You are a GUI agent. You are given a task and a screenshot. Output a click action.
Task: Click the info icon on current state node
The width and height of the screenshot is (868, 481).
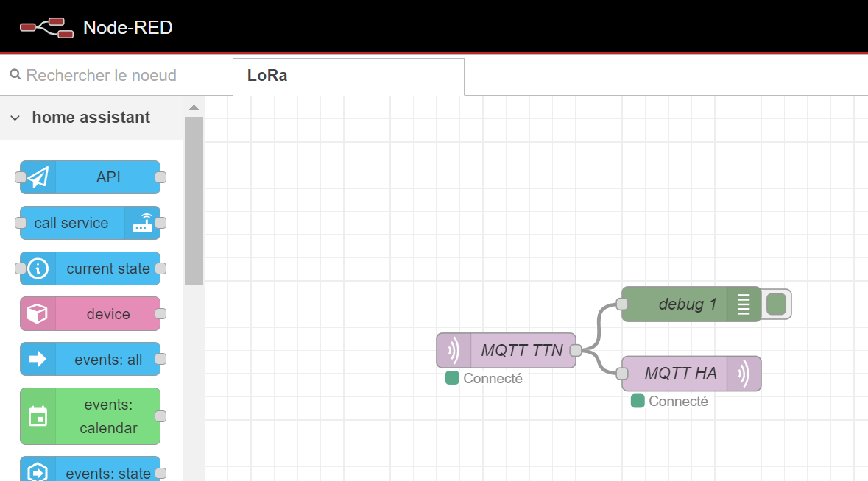click(38, 268)
